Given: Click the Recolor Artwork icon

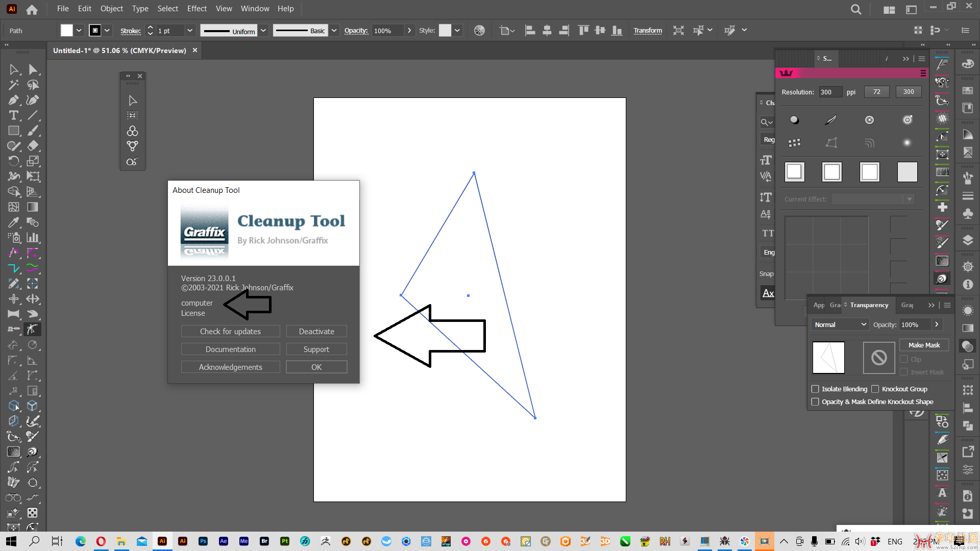Looking at the screenshot, I should tap(479, 31).
